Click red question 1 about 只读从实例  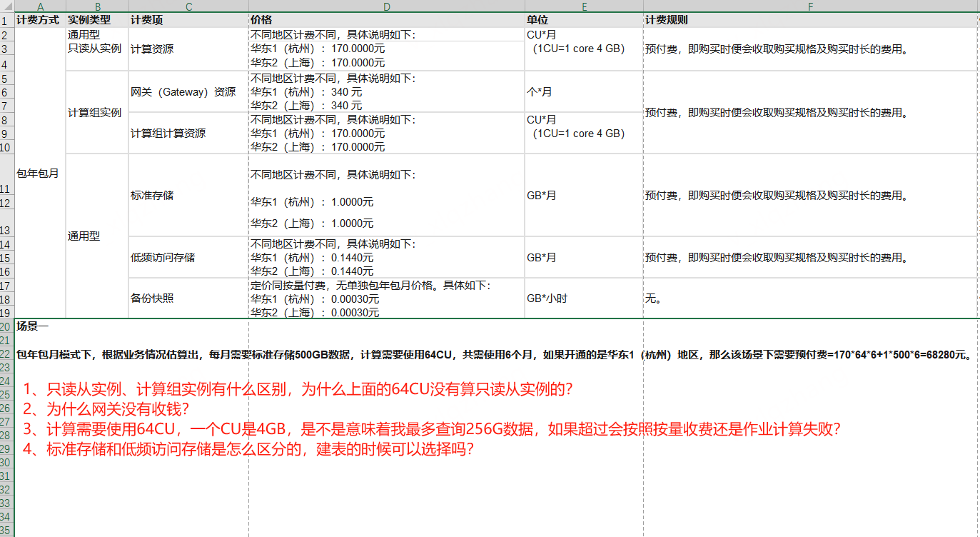[x=298, y=390]
